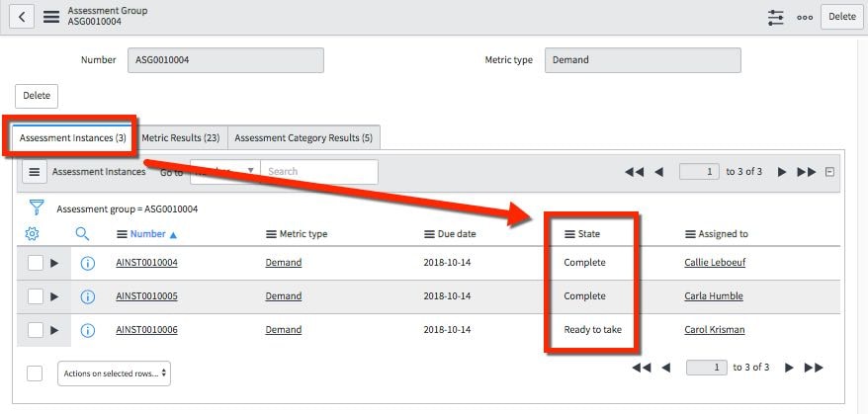The height and width of the screenshot is (414, 868).
Task: Jump to last page in bottom pager
Action: [x=814, y=368]
